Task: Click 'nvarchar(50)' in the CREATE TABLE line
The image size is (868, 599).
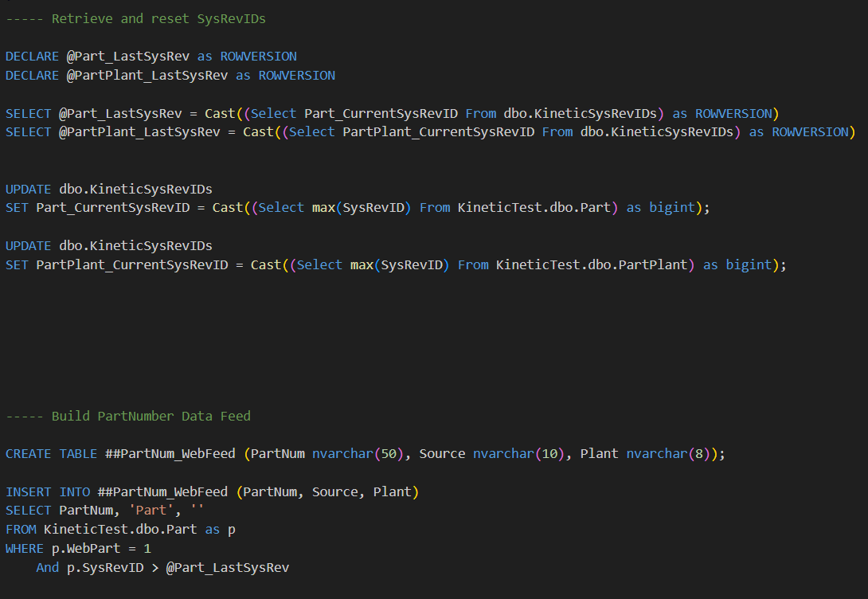Action: point(358,454)
